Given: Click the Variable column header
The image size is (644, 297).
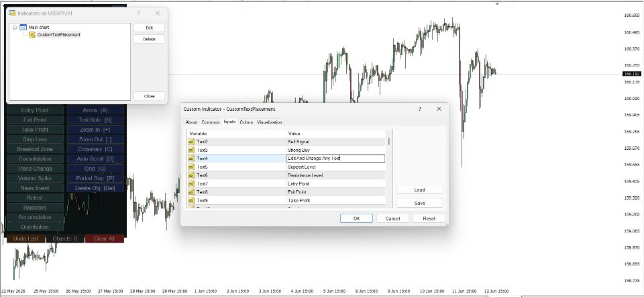Looking at the screenshot, I should point(237,134).
